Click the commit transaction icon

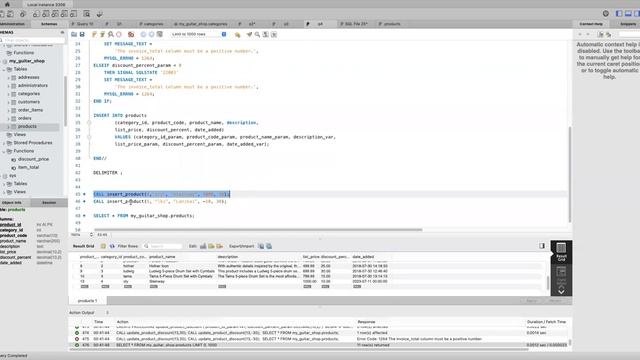[x=143, y=35]
